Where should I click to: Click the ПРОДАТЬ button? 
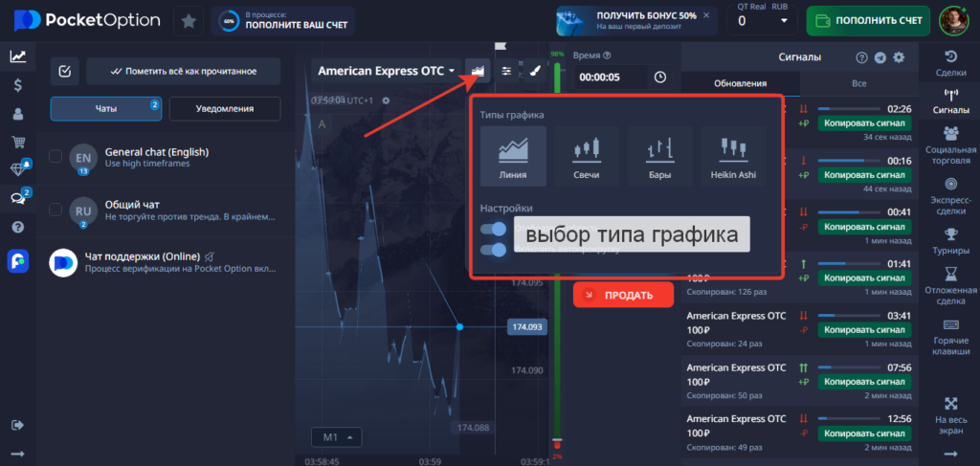point(623,295)
